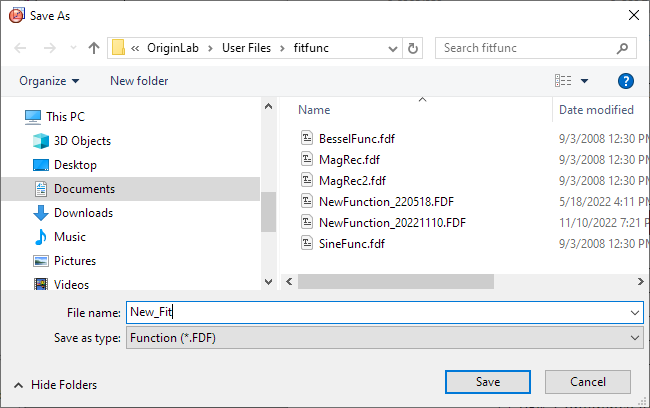Screen dimensions: 650x408
Task: Click the NewFunction_220518.FDF file icon
Action: coord(307,201)
